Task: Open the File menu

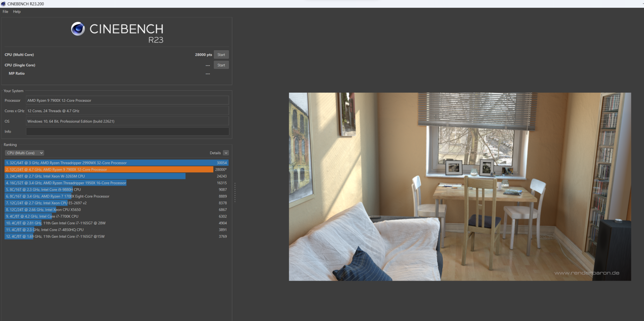Action: click(5, 11)
